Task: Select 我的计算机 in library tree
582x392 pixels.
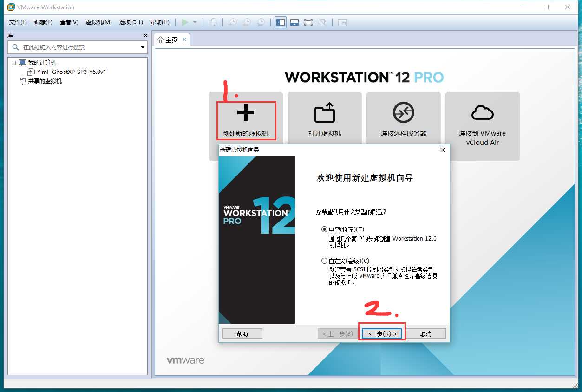Action: point(42,63)
